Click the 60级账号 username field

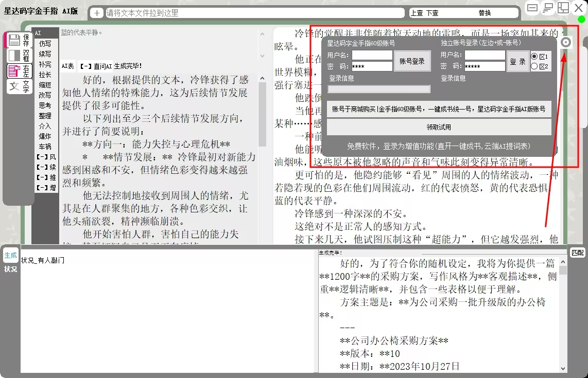(372, 56)
